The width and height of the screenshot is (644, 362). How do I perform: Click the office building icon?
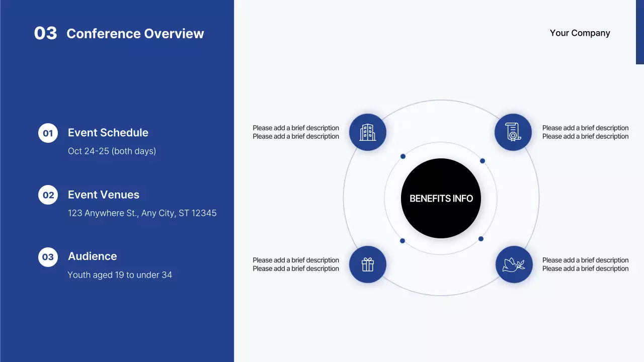pos(367,132)
